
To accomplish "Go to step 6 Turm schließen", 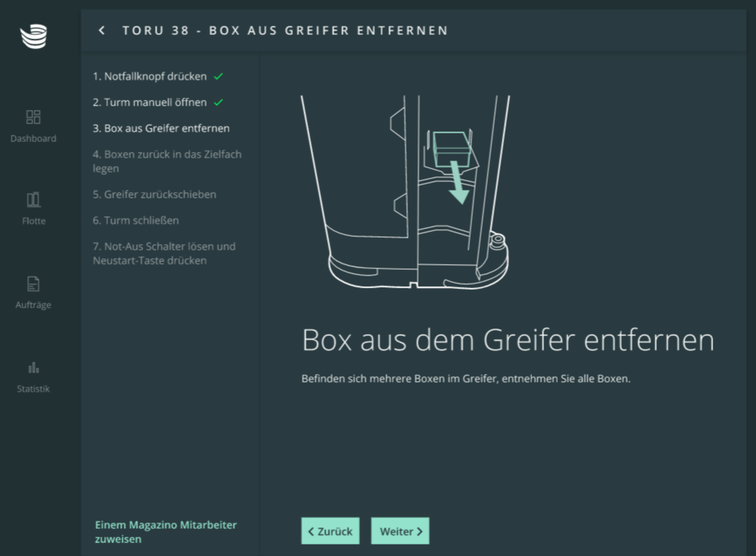I will (136, 221).
